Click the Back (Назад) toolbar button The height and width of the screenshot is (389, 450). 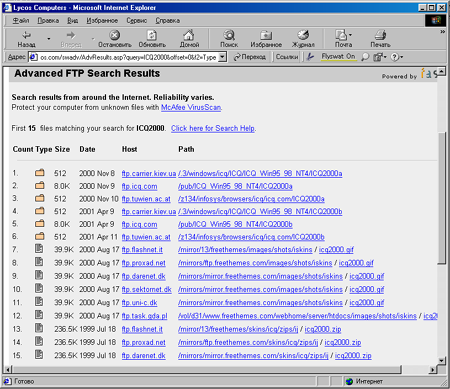click(26, 39)
